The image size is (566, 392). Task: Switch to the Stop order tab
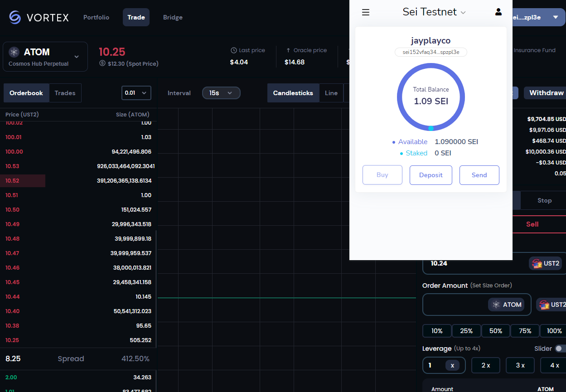point(544,200)
